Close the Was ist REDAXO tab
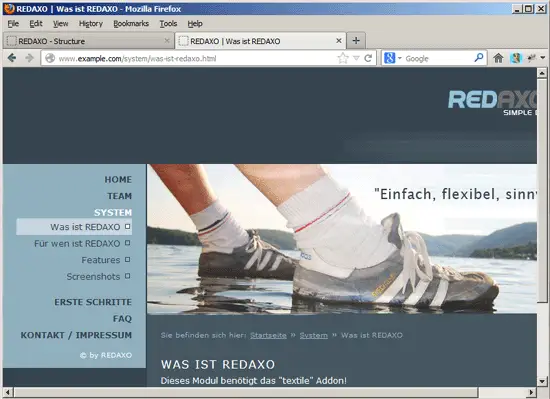This screenshot has width=550, height=399. point(339,41)
